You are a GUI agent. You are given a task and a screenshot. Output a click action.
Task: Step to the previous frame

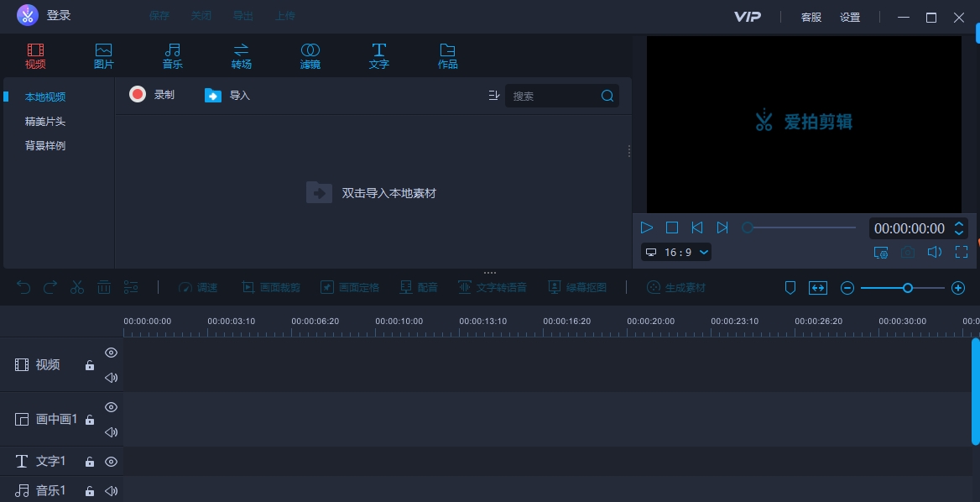[x=697, y=227]
